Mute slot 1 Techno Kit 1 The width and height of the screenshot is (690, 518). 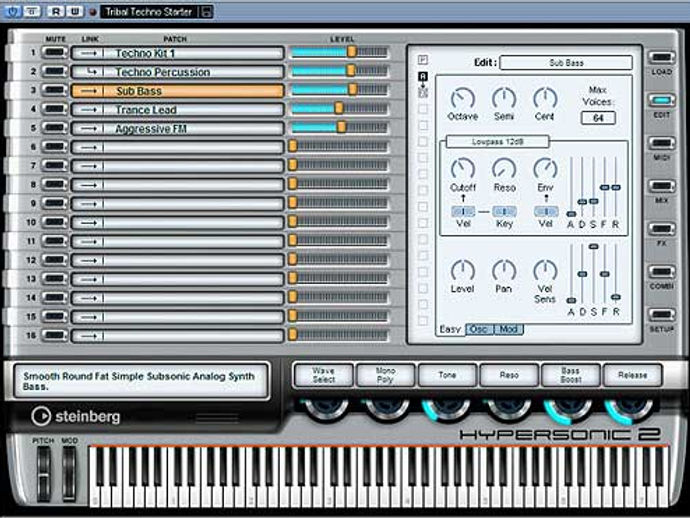[55, 52]
